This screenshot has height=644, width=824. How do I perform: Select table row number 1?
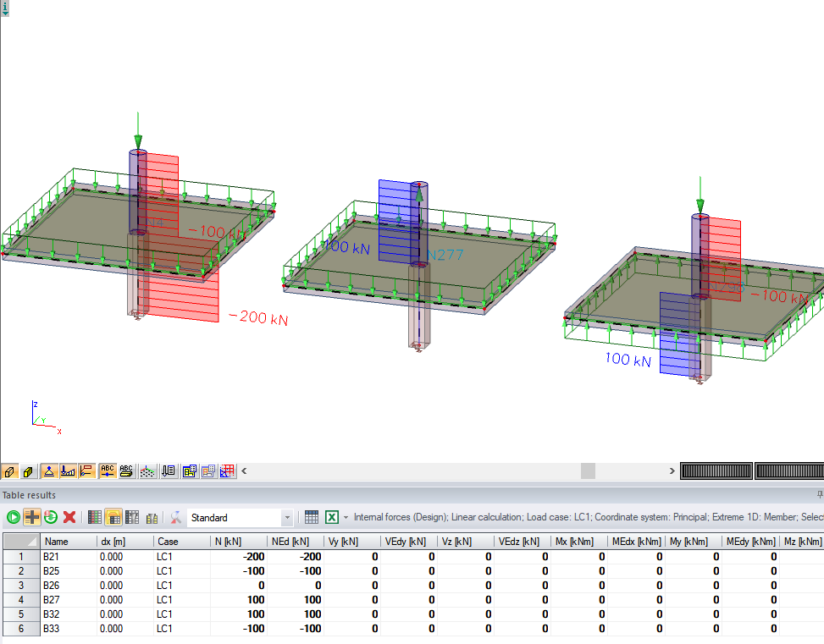21,557
